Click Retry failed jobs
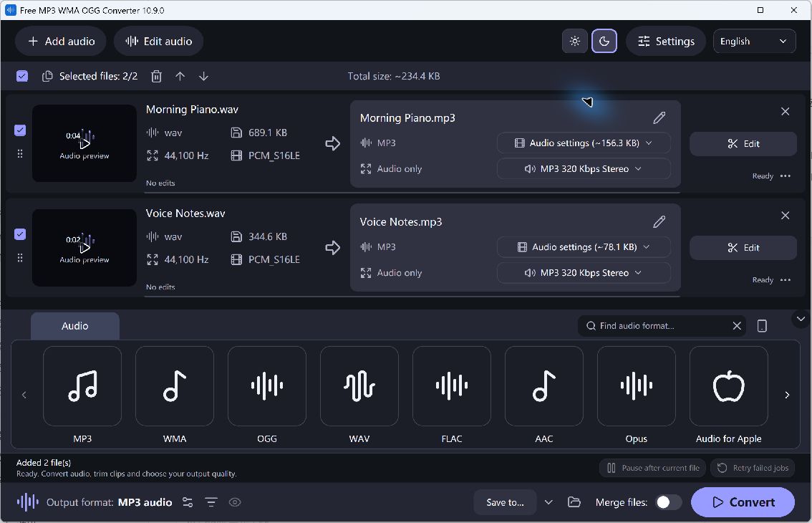Image resolution: width=812 pixels, height=523 pixels. [753, 468]
